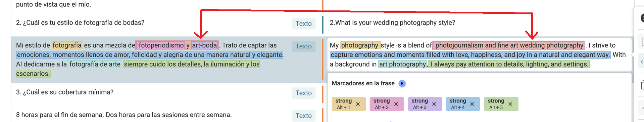Click the bookmark icon on the right sidebar
Screen dimensions: 644x122
[642, 42]
